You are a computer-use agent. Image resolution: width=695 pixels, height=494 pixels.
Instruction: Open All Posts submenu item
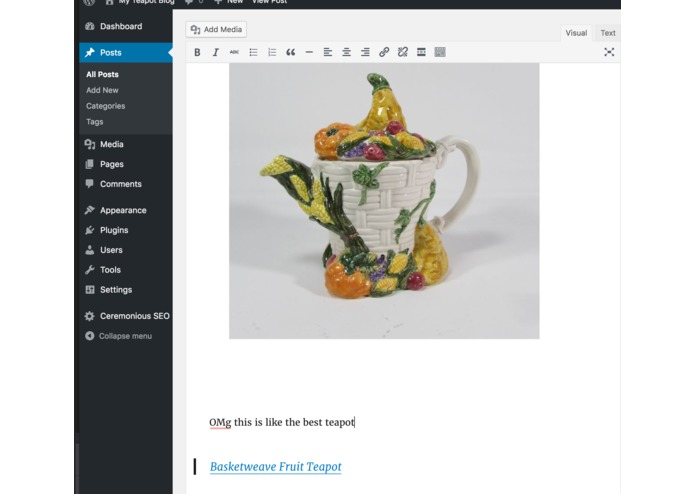coord(102,74)
